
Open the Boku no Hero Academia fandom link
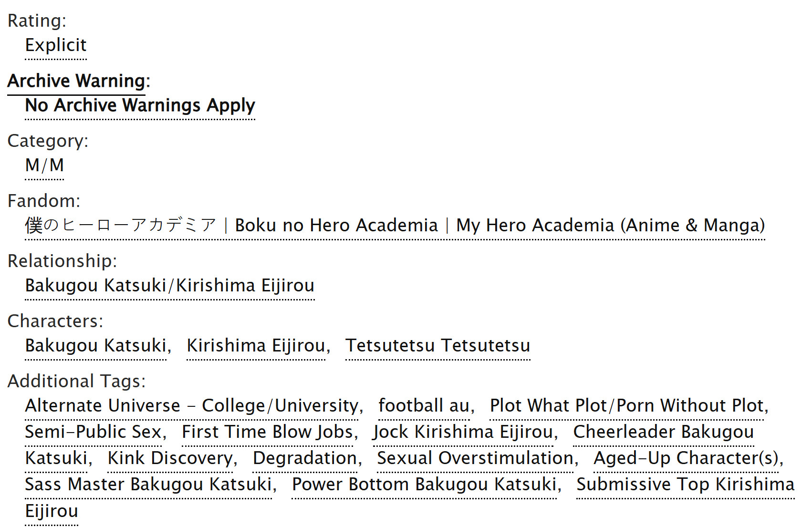(395, 226)
